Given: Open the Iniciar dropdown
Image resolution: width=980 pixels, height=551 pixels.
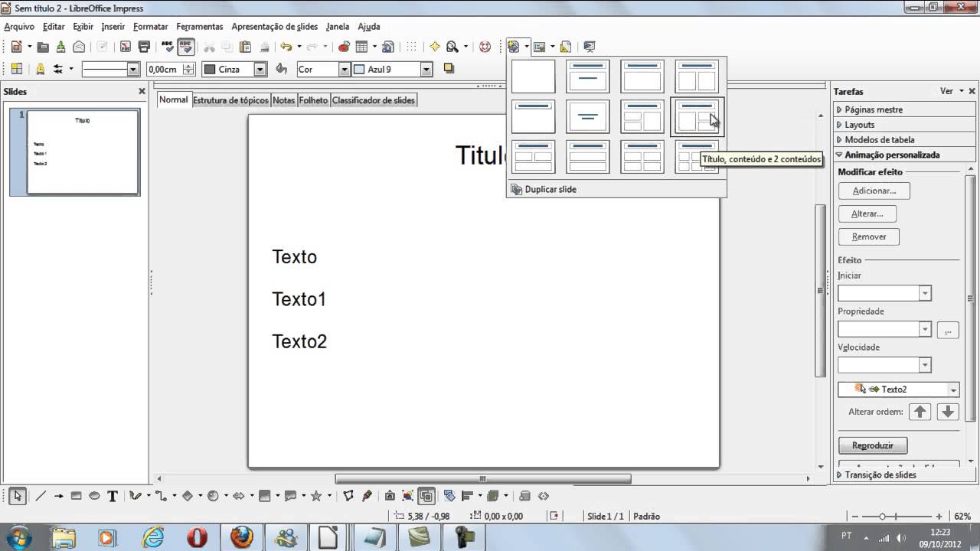Looking at the screenshot, I should [925, 293].
